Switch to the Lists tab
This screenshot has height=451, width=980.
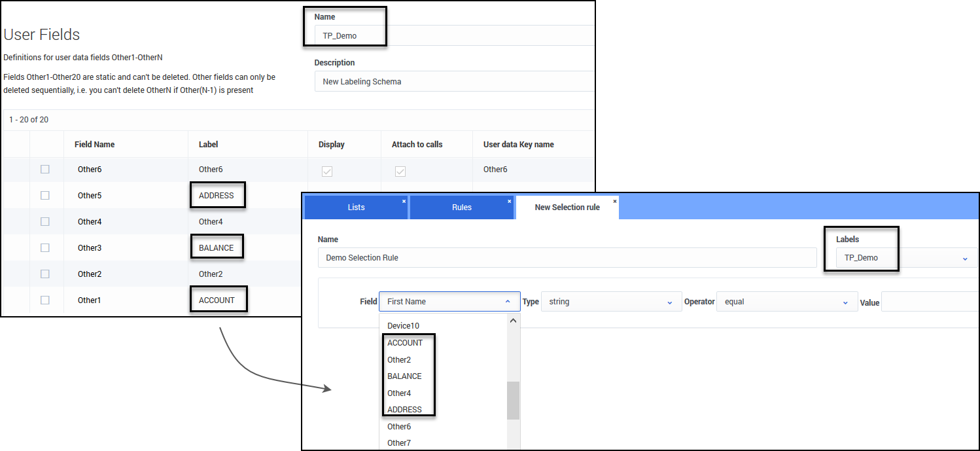(x=357, y=207)
